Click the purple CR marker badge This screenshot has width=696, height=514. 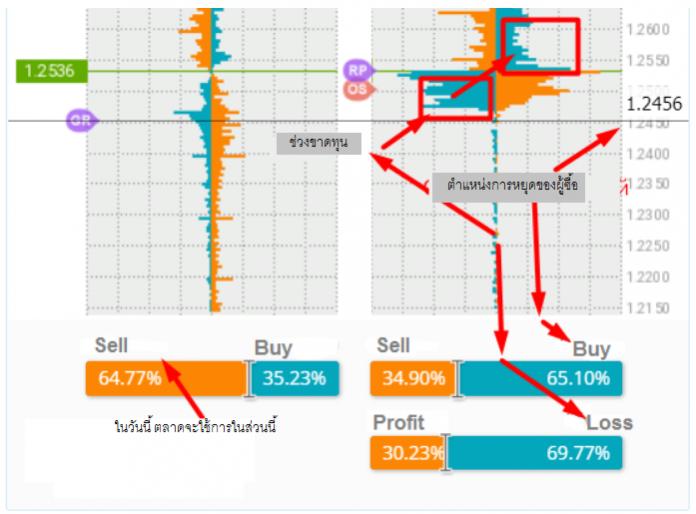(x=81, y=120)
